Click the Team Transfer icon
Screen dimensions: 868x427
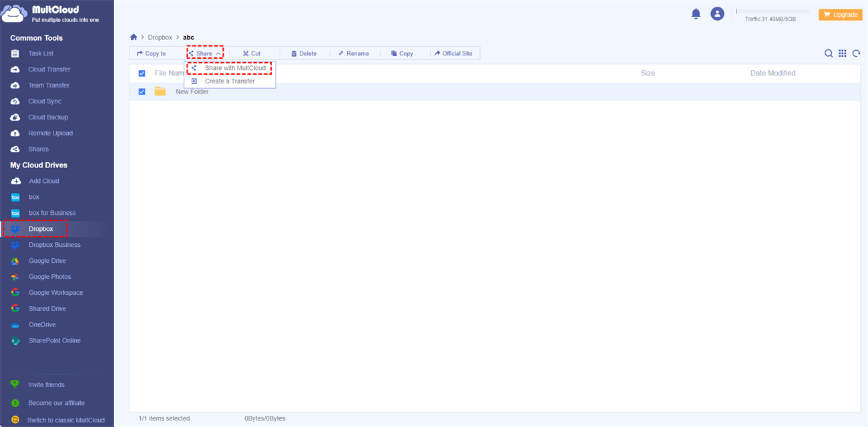click(15, 85)
